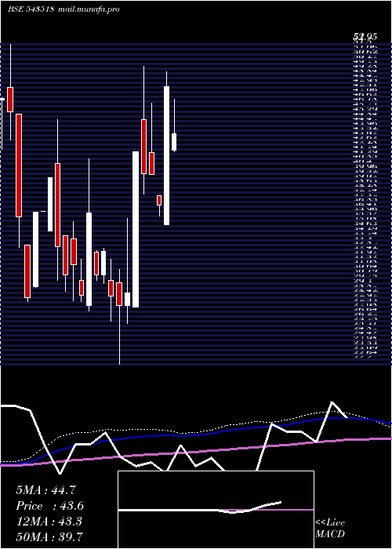The image size is (392, 549).
Task: Click the mail.munafa.pro watermark text
Action: (x=88, y=9)
